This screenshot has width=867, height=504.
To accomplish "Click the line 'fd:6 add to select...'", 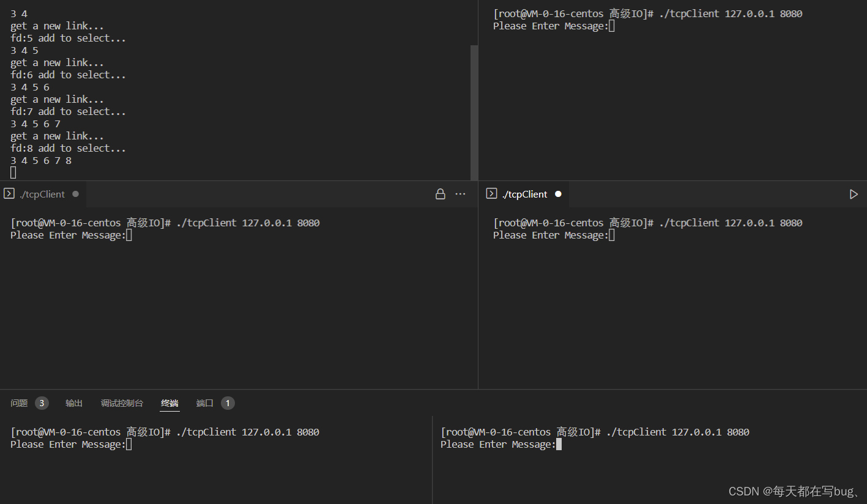I will [69, 75].
